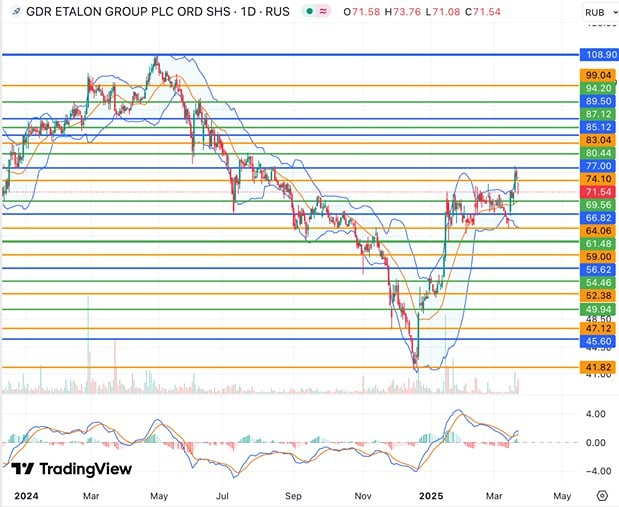Open the RUB currency dropdown
The image size is (619, 507).
pos(600,13)
